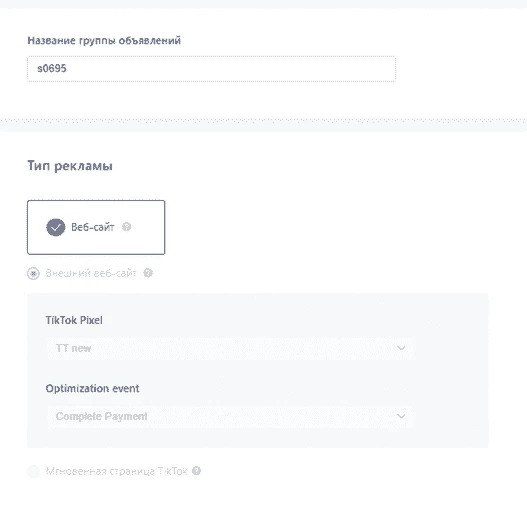Click the Optimization event field label
Image resolution: width=527 pixels, height=520 pixels.
coord(92,389)
